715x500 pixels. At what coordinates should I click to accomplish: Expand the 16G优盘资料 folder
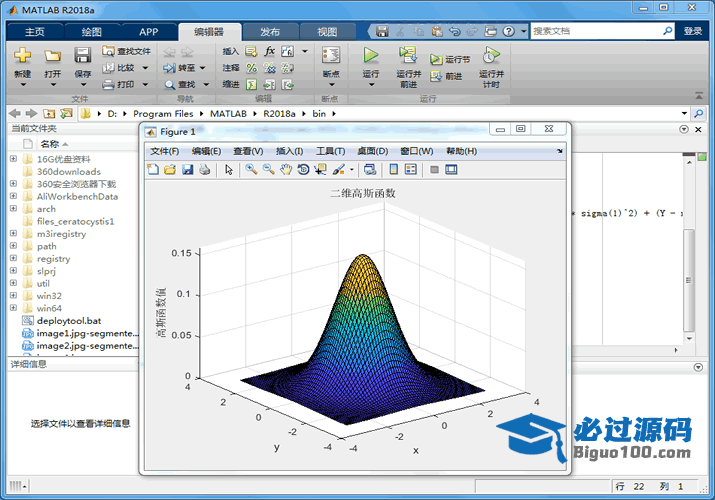click(x=13, y=159)
